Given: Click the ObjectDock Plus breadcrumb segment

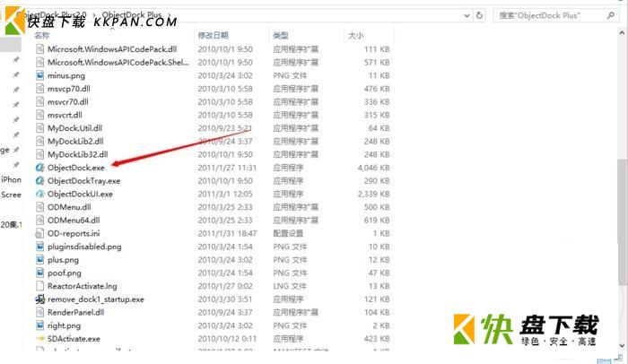Looking at the screenshot, I should tap(131, 15).
